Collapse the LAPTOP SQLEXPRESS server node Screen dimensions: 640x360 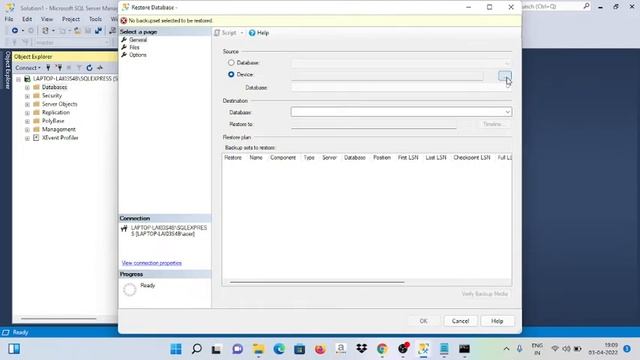[18, 79]
